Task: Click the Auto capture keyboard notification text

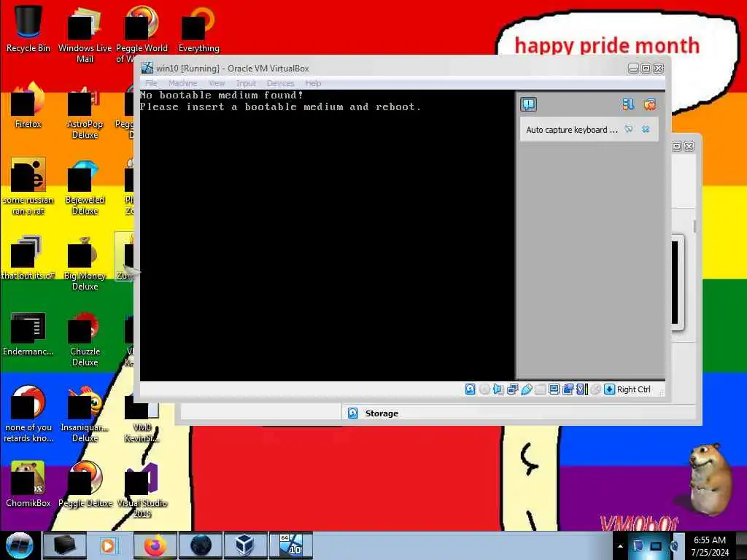Action: [x=572, y=130]
